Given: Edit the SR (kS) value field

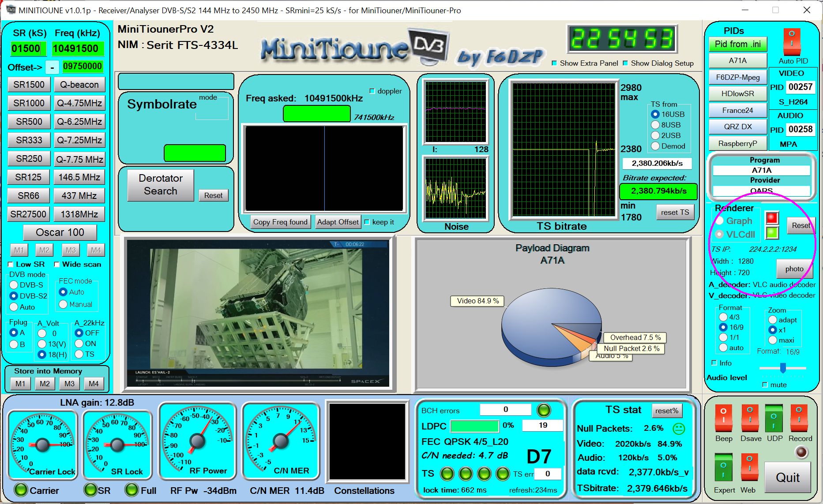Looking at the screenshot, I should 28,49.
